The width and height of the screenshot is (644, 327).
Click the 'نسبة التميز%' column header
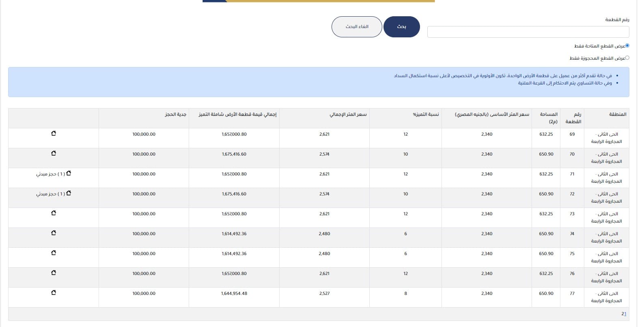(x=426, y=115)
